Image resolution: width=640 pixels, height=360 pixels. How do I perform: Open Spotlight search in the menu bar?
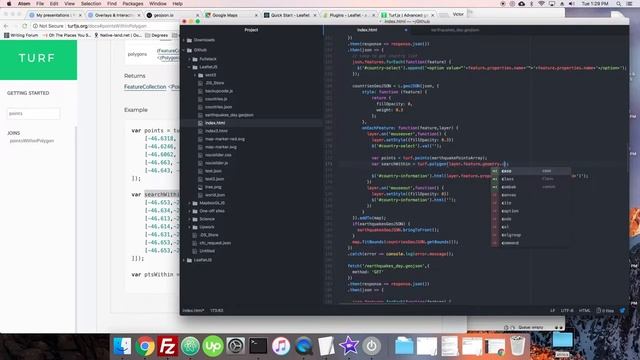point(619,4)
